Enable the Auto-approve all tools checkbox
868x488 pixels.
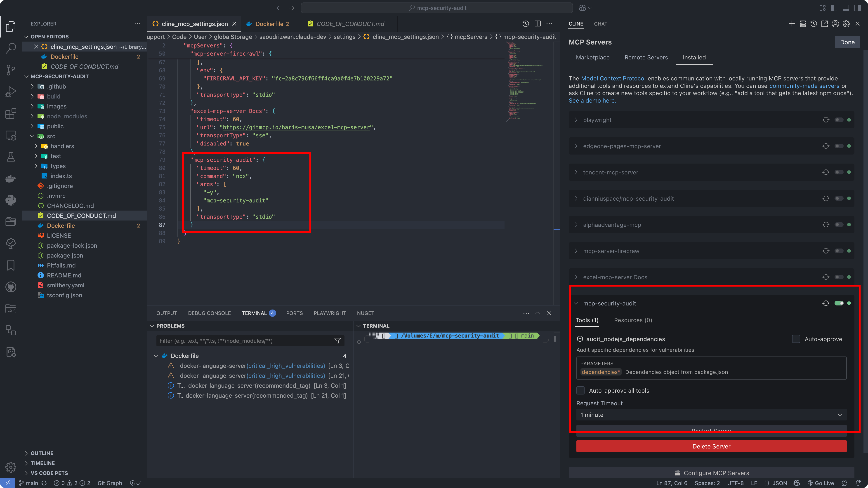tap(580, 390)
